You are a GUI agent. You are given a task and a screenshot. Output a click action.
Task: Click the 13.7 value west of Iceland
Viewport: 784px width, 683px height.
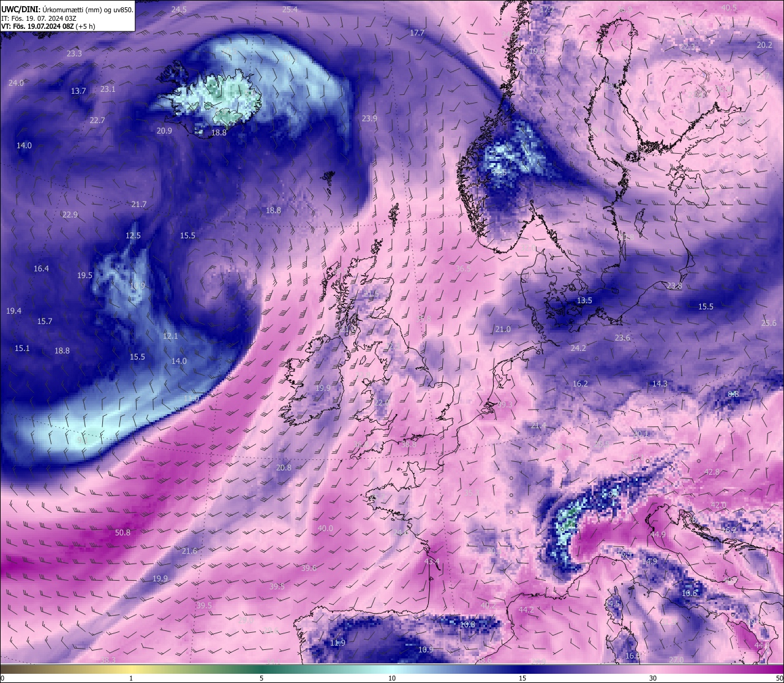coord(78,91)
